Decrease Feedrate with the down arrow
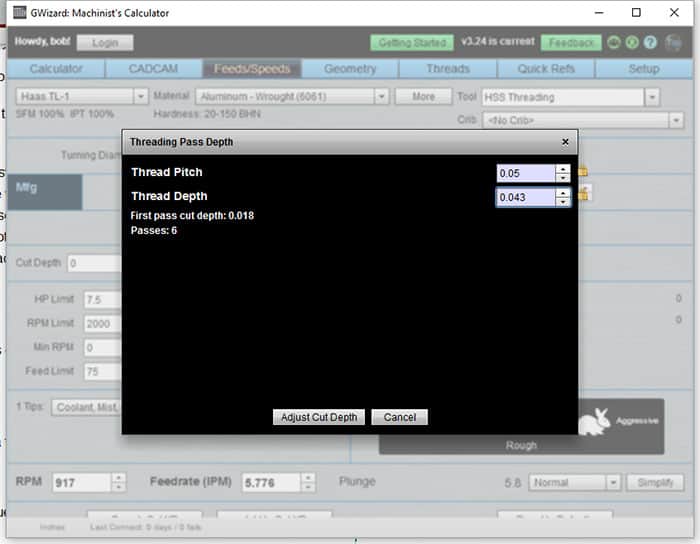This screenshot has width=700, height=544. [308, 487]
